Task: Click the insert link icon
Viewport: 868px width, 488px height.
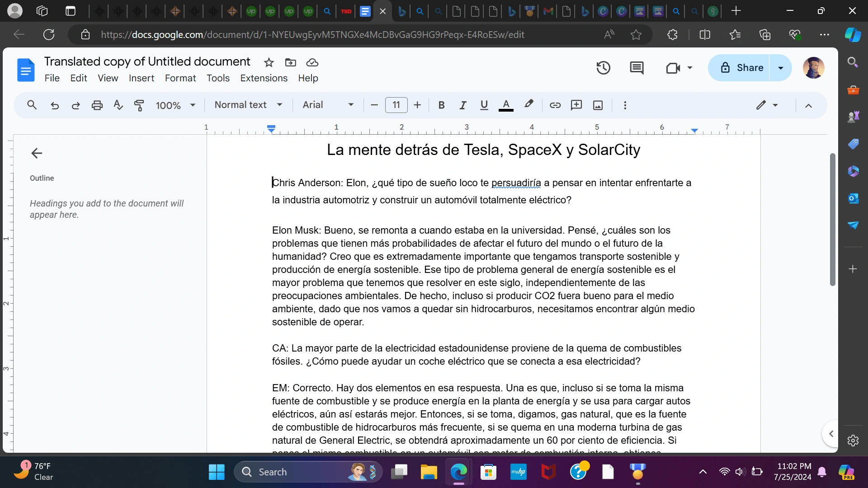Action: pos(555,105)
